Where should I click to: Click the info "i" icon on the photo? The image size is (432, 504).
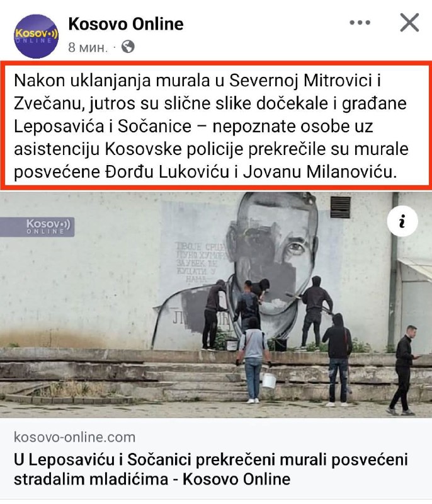tap(402, 221)
